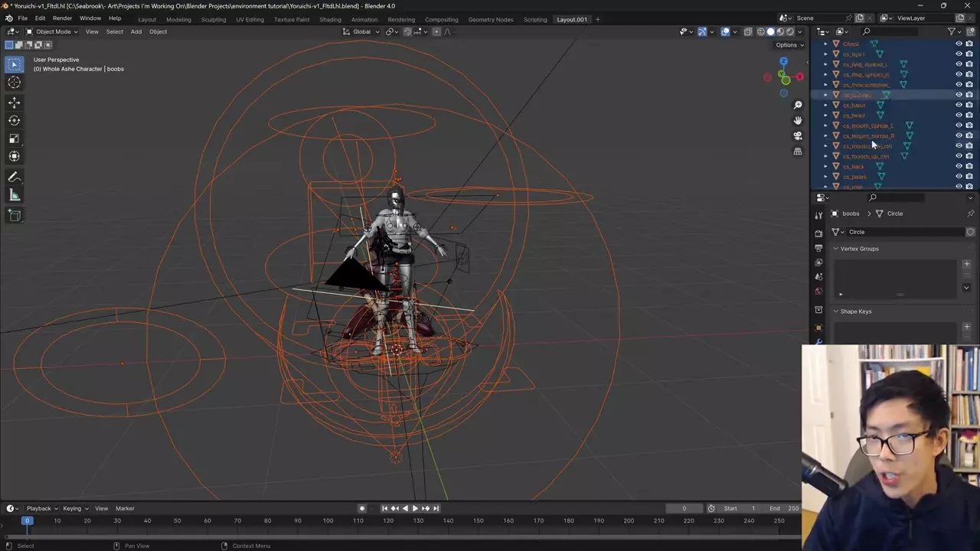Screen dimensions: 980x551
Task: Open the Object Mode dropdown
Action: coord(52,31)
